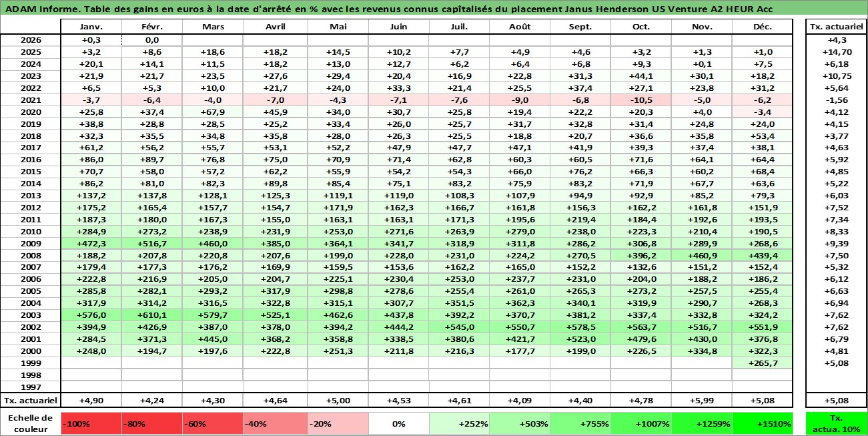Screen dimensions: 868x436
Task: Click November 2024 value +0,1
Action: pyautogui.click(x=701, y=64)
